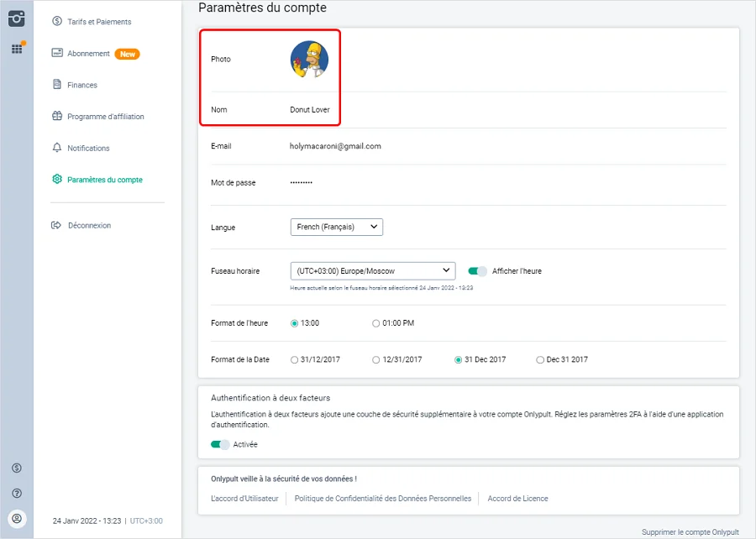Click the dollar icon in bottom-left rail
The image size is (756, 539).
(x=17, y=468)
